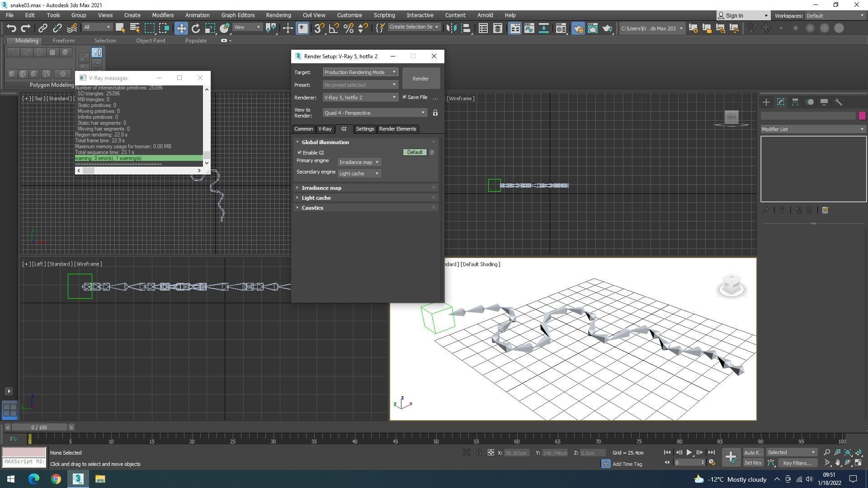Image resolution: width=868 pixels, height=488 pixels.
Task: Click the Redo arrow icon
Action: click(26, 28)
